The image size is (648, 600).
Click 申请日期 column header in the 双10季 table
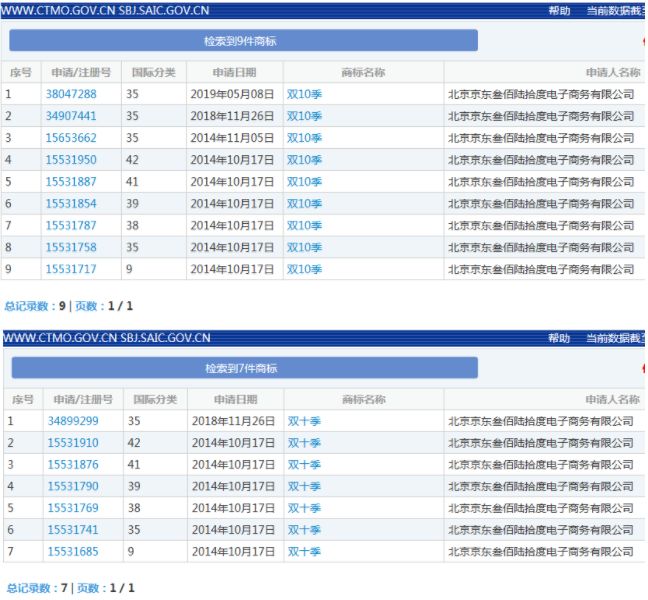coord(234,73)
